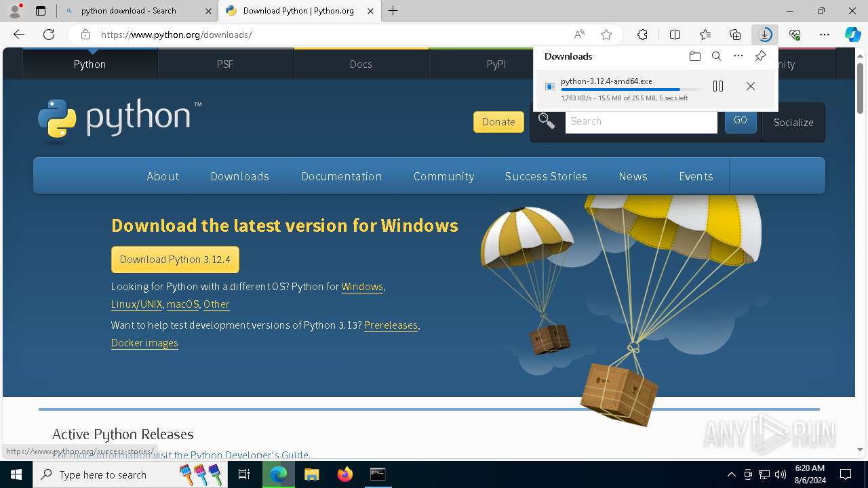Open the Events navigation menu
Screen dimensions: 868x488
pos(696,176)
